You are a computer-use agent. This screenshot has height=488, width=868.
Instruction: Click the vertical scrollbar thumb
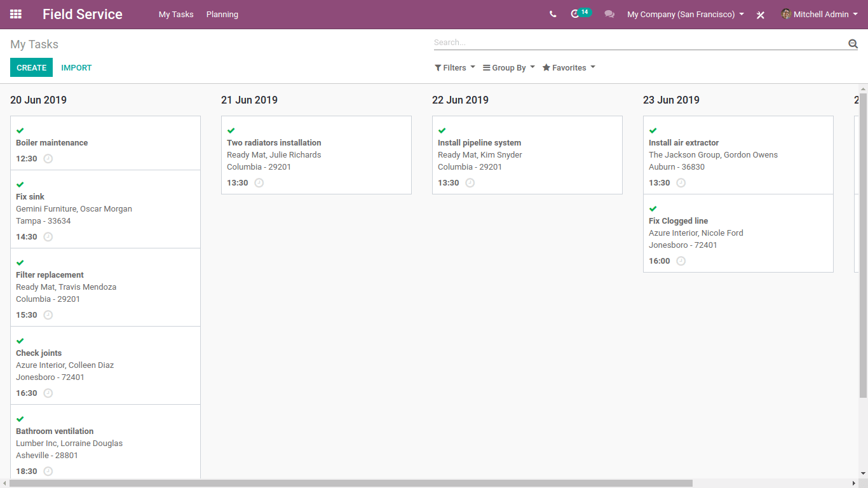click(863, 246)
